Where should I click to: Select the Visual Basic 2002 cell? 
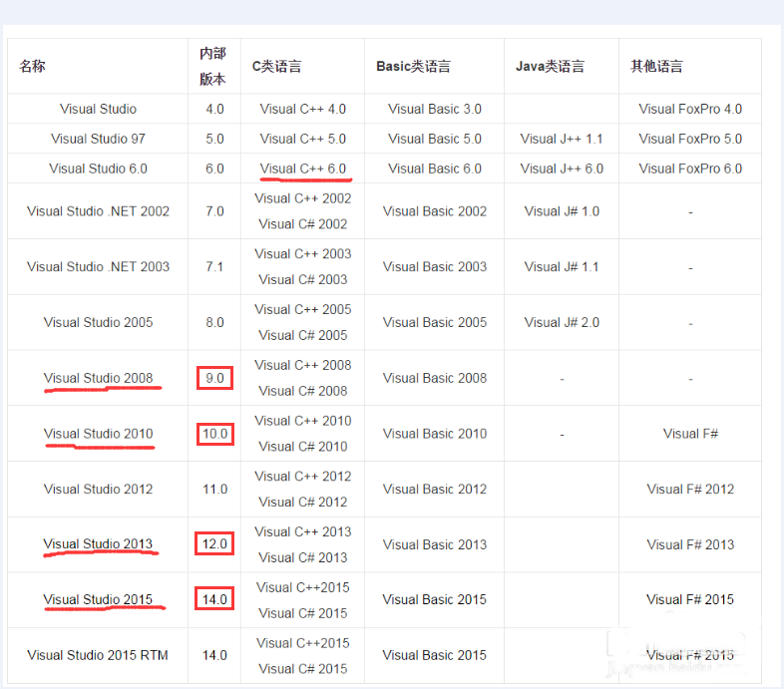pos(435,211)
